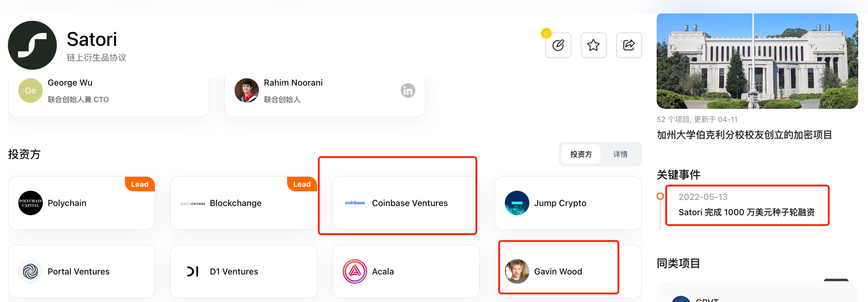The image size is (868, 302).
Task: Click the Acala logo icon
Action: [355, 271]
